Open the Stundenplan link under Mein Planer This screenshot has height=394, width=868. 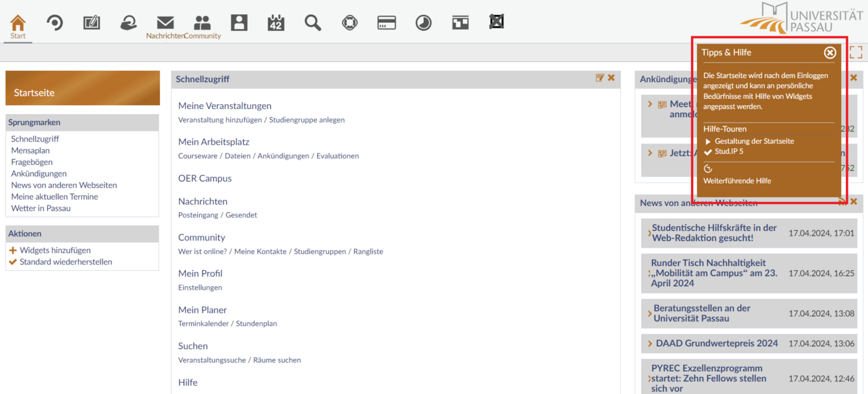(x=256, y=323)
